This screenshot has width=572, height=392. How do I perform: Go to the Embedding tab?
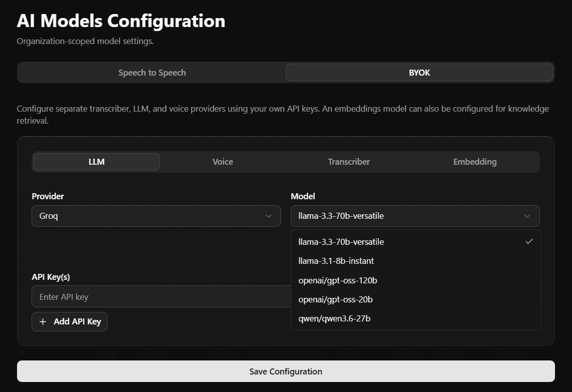click(x=474, y=162)
